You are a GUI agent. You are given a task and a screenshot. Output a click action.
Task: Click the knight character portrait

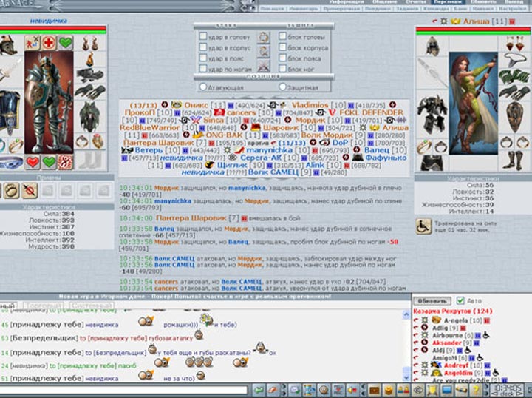[49, 102]
